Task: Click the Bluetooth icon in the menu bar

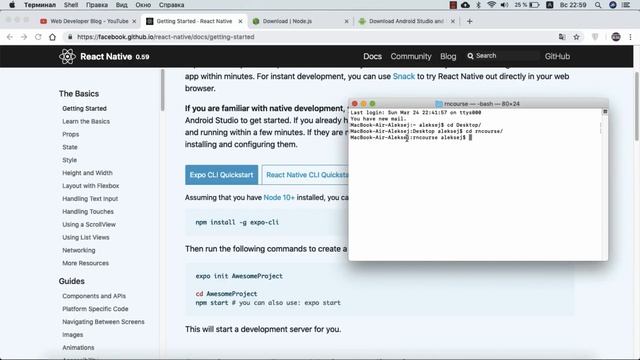Action: (479, 5)
